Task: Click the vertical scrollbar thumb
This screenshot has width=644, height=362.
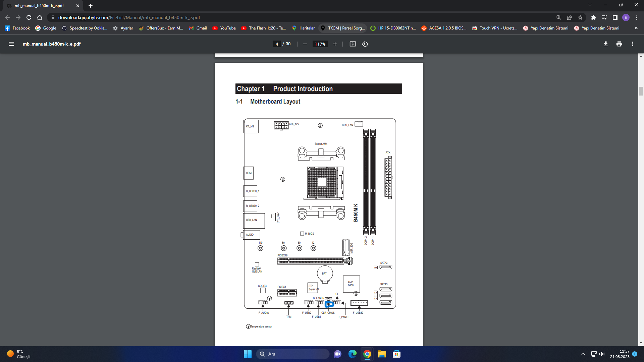Action: tap(641, 91)
